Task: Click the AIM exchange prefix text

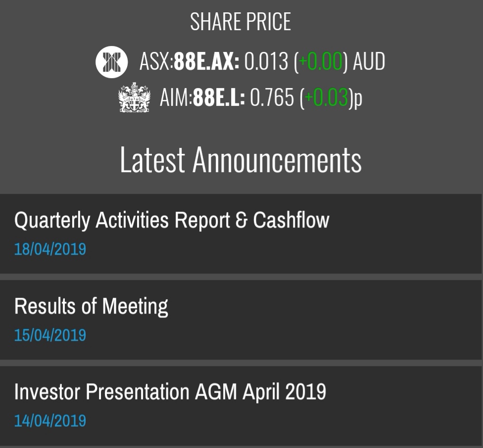Action: pyautogui.click(x=175, y=98)
